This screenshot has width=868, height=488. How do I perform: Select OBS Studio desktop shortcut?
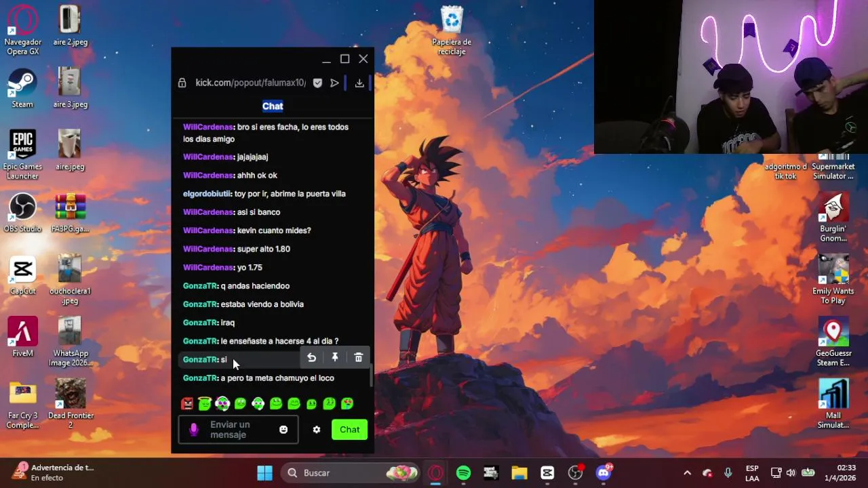tap(22, 213)
